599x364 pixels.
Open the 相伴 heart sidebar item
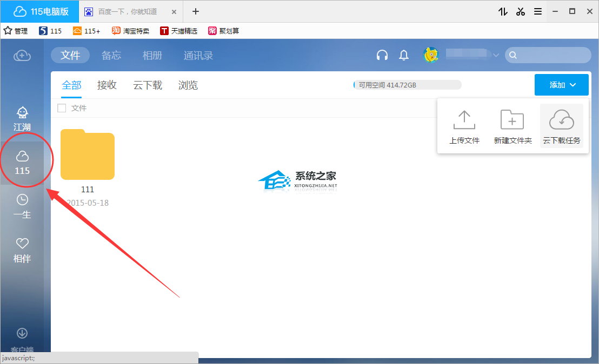click(x=22, y=251)
